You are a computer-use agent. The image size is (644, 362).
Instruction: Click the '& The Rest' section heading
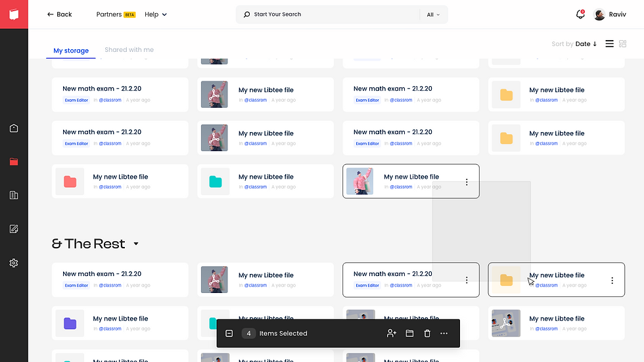point(88,244)
